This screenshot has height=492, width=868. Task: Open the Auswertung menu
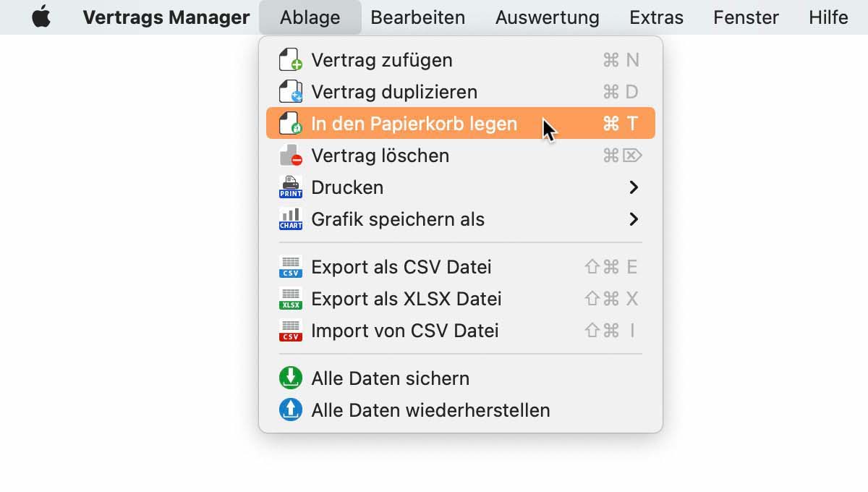click(547, 17)
